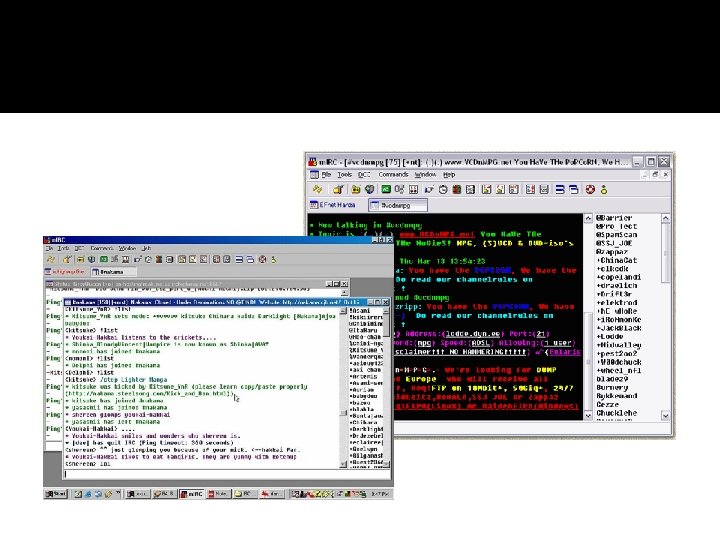Select nick +copelandi in the nick list

[x=619, y=277]
